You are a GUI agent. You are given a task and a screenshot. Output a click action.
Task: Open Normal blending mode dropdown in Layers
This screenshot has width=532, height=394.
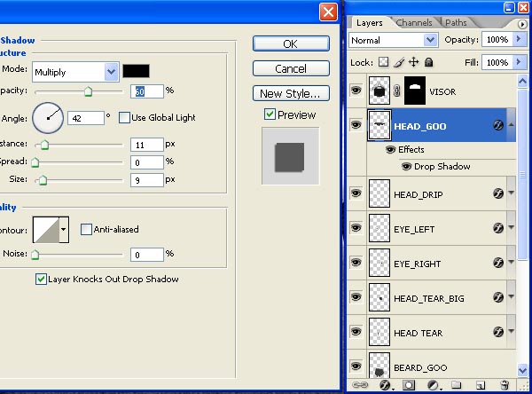point(430,40)
